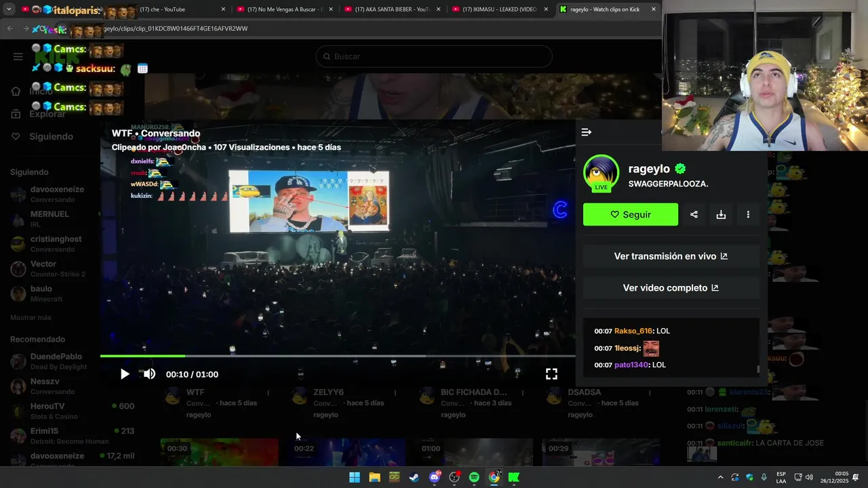Follow rageylo with the Seguir button
The width and height of the screenshot is (868, 488).
[631, 214]
